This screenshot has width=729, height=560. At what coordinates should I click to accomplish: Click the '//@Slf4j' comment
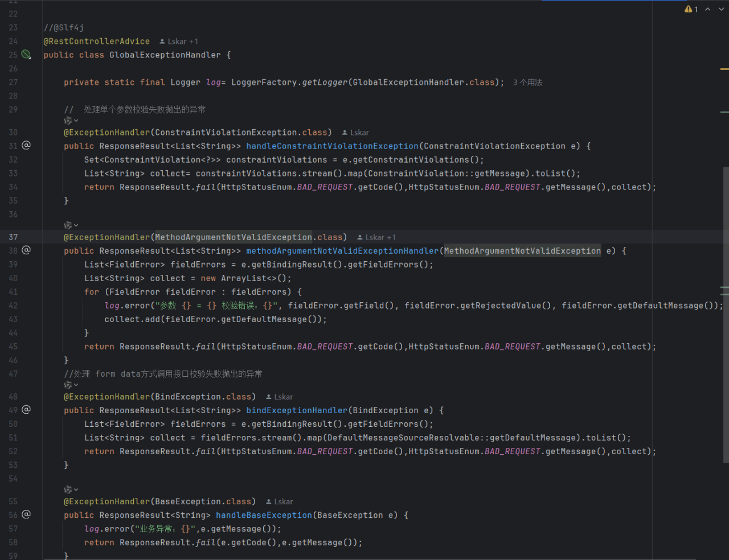coord(64,27)
